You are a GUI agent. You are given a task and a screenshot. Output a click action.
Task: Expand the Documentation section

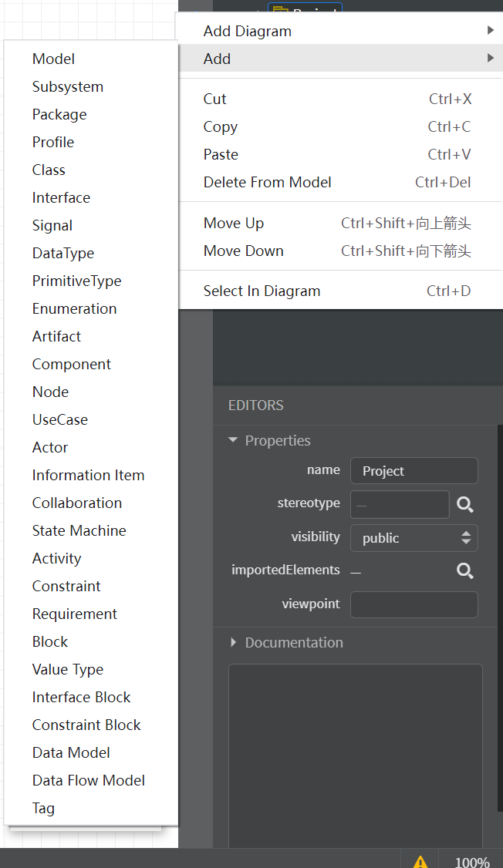(235, 642)
